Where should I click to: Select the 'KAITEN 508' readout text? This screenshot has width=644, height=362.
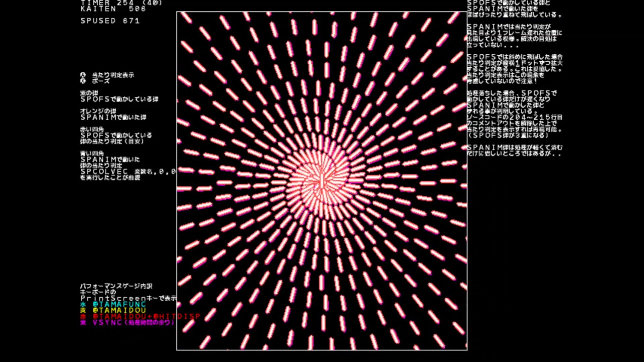coord(113,9)
